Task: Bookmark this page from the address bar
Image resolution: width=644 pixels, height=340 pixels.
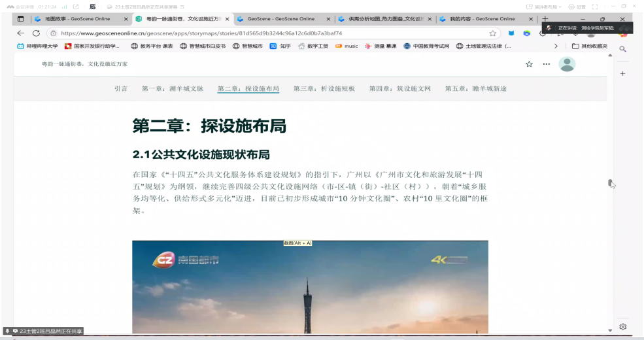Action: pyautogui.click(x=492, y=33)
